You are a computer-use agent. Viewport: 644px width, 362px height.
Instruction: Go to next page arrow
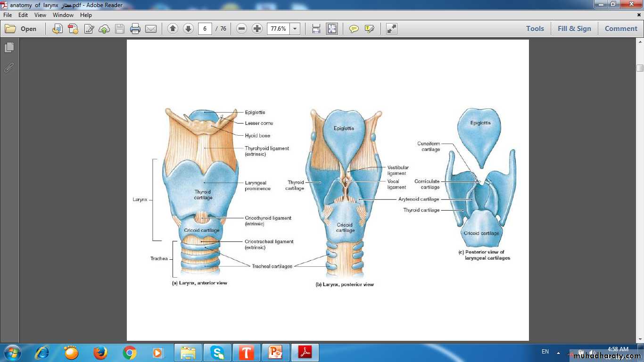[188, 29]
